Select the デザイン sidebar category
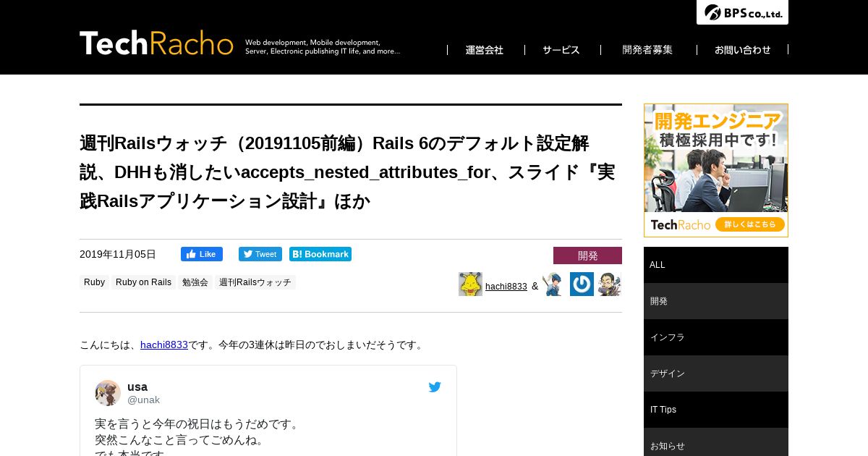Screen dimensions: 868x456 coord(716,373)
